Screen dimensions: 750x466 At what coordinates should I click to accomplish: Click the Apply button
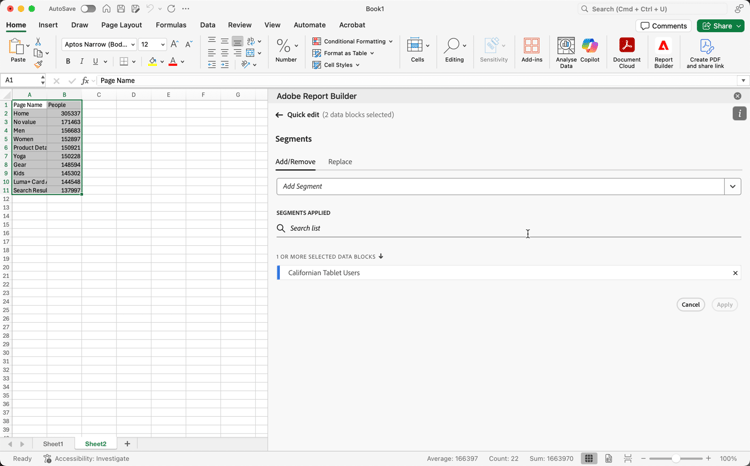point(724,305)
